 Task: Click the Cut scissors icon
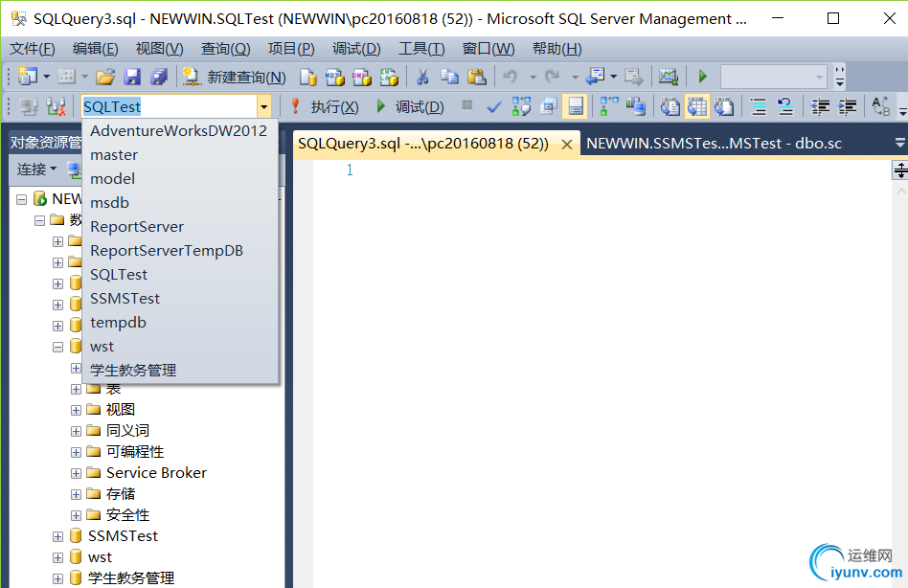(x=422, y=77)
